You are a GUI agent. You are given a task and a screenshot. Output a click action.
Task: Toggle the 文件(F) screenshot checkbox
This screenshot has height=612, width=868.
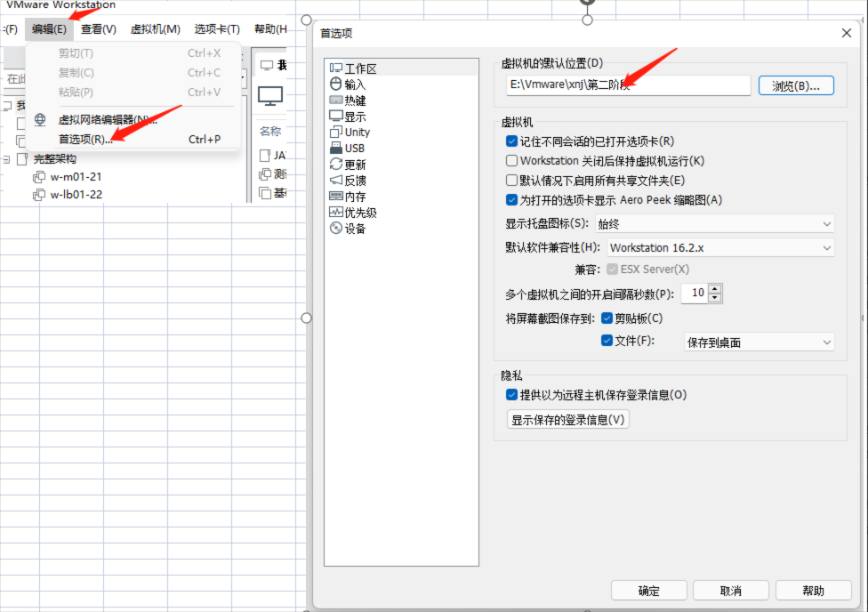point(607,341)
